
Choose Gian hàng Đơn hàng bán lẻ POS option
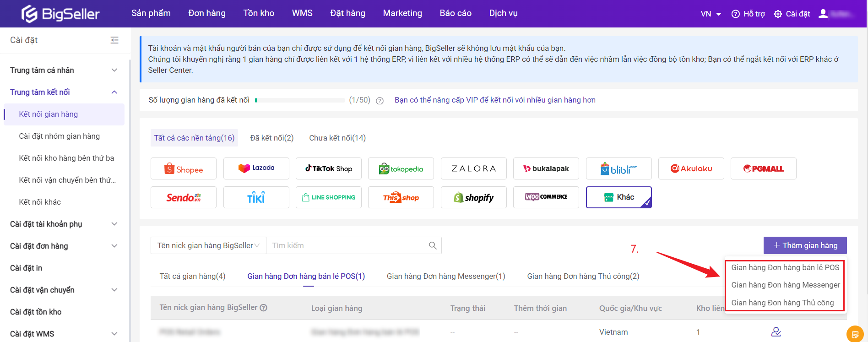click(785, 267)
